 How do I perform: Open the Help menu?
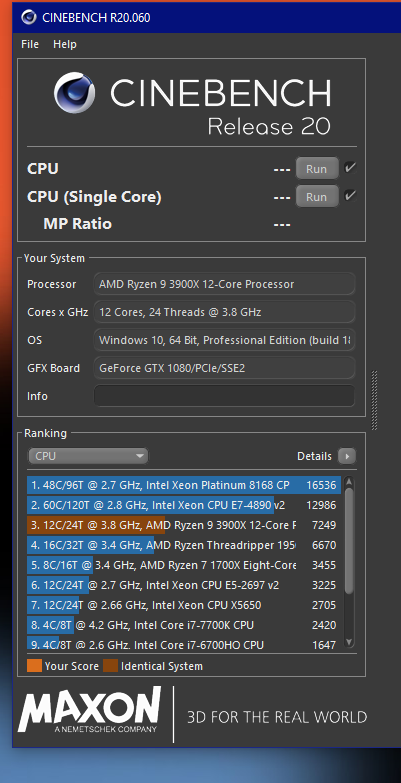pos(65,44)
